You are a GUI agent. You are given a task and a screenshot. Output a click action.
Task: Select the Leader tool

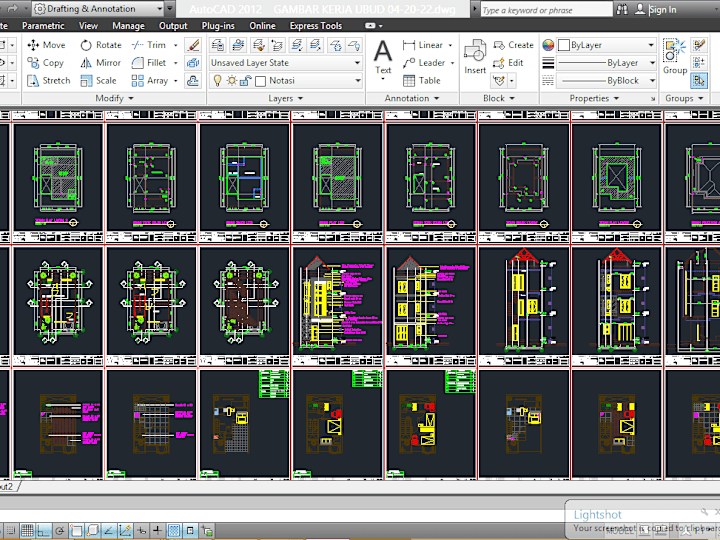[424, 63]
